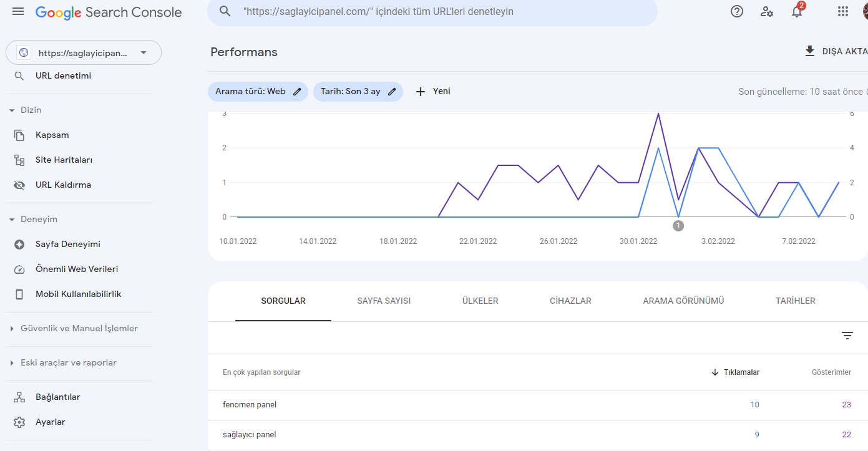The width and height of the screenshot is (868, 451).
Task: Open the hamburger main menu
Action: [x=18, y=12]
